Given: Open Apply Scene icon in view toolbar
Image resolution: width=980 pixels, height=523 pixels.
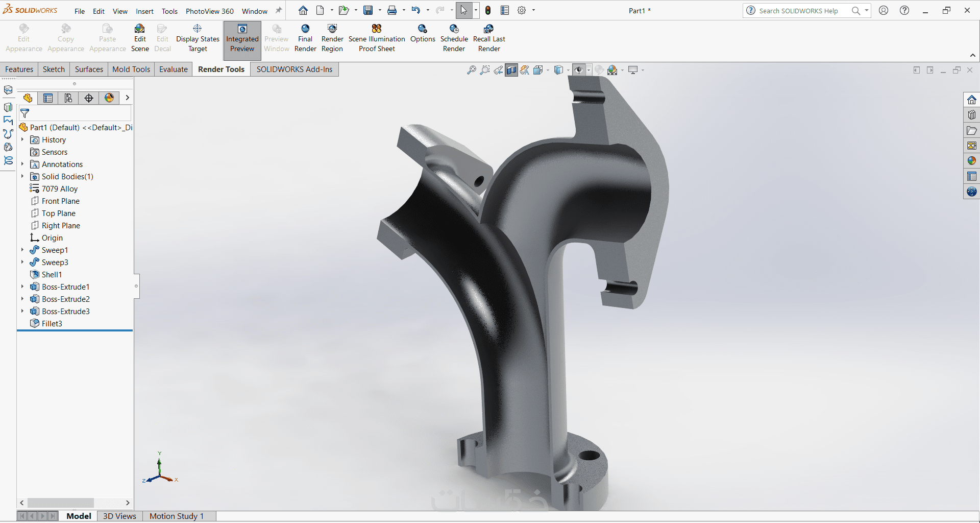Looking at the screenshot, I should pyautogui.click(x=612, y=70).
